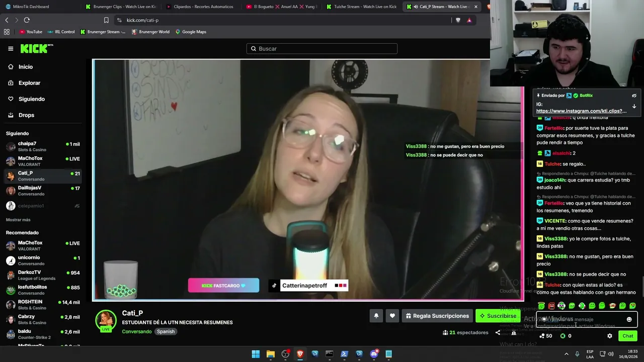The height and width of the screenshot is (362, 644).
Task: Open DaiRojasV channel in followed list
Action: click(x=43, y=191)
